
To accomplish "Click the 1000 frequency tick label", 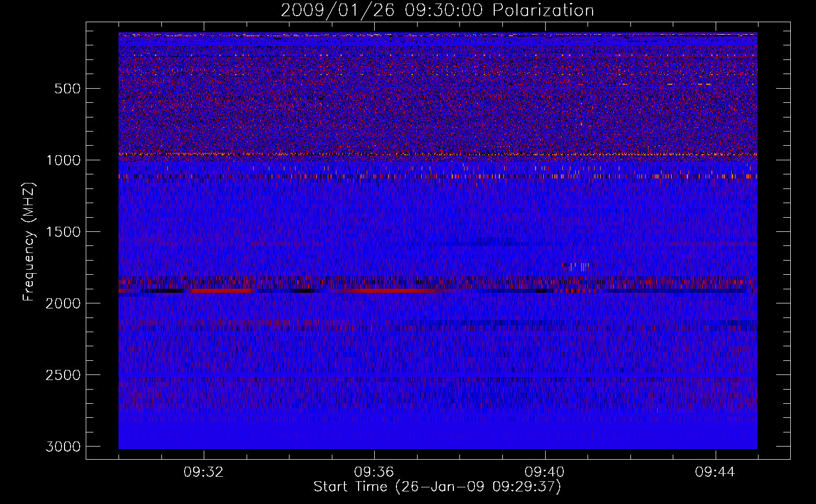I will coord(63,160).
